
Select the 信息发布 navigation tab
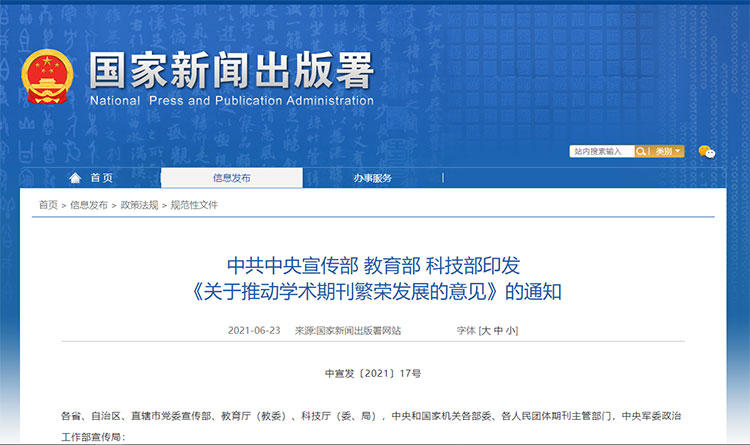(x=231, y=178)
